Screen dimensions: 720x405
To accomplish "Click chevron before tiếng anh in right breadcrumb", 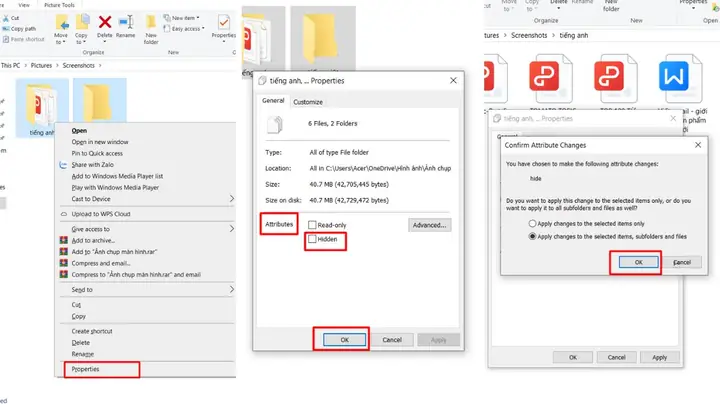I will tap(553, 35).
